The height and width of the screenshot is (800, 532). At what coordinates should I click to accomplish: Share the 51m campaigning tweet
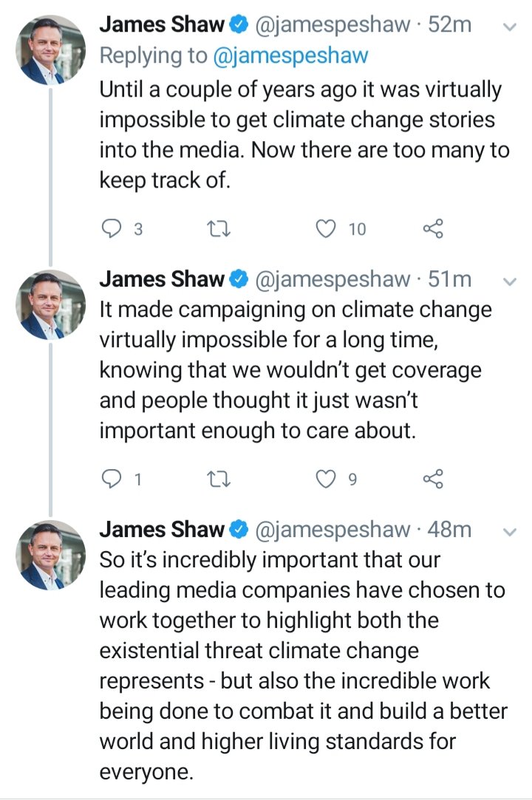coord(433,479)
